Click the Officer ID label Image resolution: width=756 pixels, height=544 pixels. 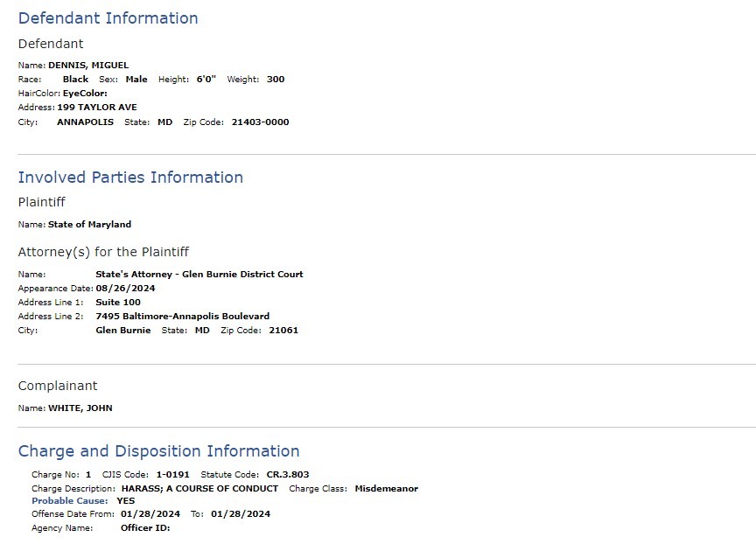pyautogui.click(x=145, y=527)
